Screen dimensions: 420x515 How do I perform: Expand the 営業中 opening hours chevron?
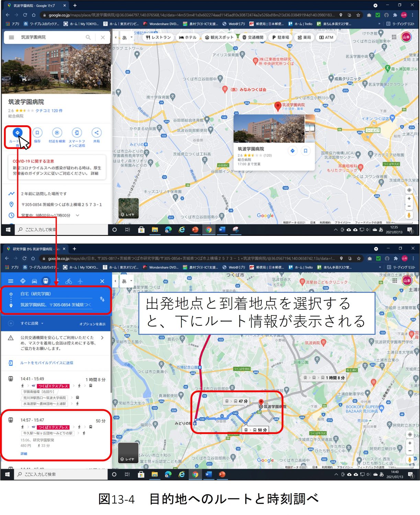point(77,215)
